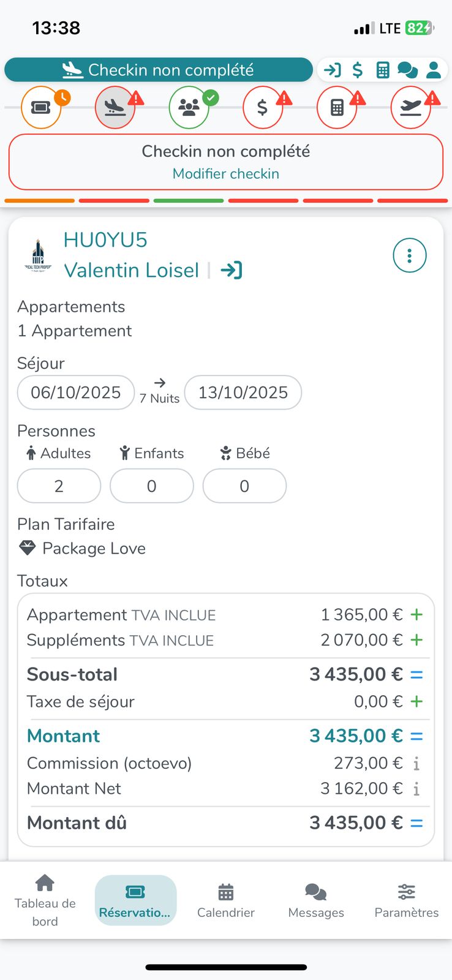452x980 pixels.
Task: Tap the 06/10/2025 arrival date field
Action: click(76, 393)
